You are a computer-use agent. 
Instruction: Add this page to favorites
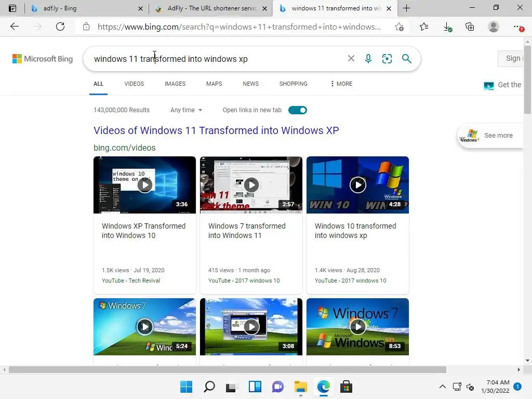tap(400, 27)
